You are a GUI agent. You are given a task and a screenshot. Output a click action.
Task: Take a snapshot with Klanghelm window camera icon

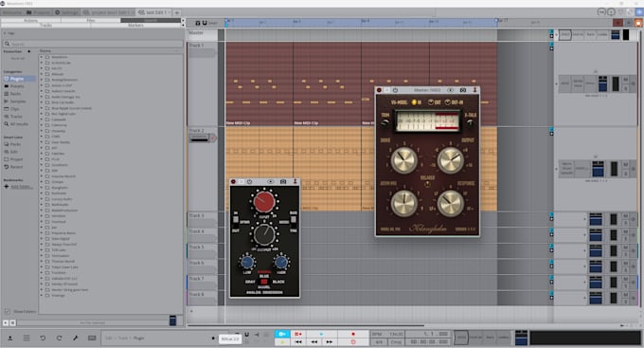coord(463,90)
